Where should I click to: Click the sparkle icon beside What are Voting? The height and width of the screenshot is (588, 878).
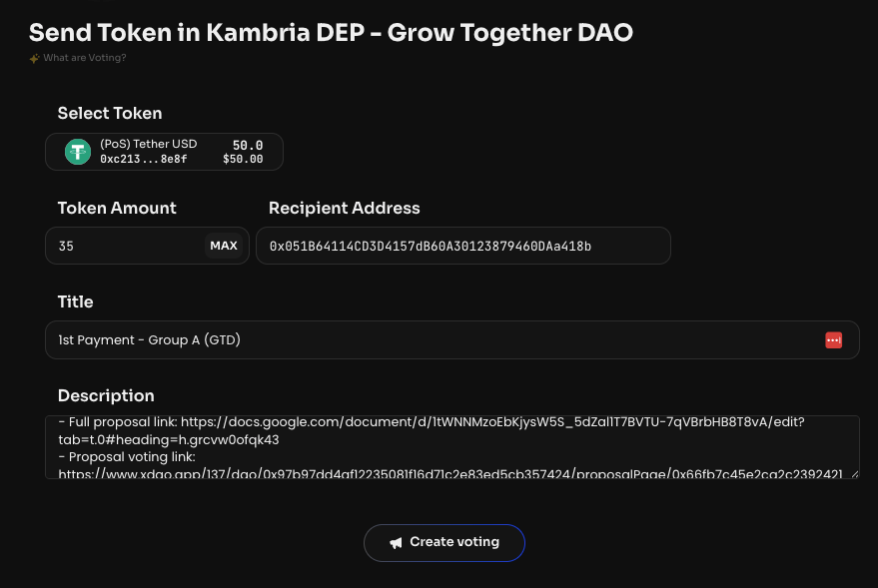click(35, 58)
